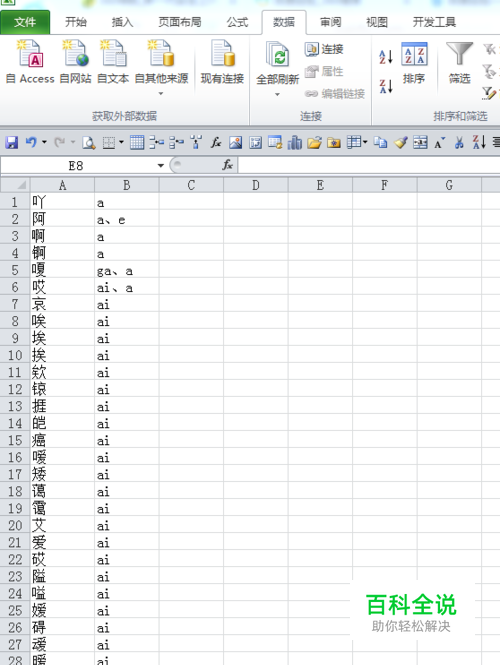Click the open folder icon
Screen dimensions: 500x665
(x=314, y=142)
